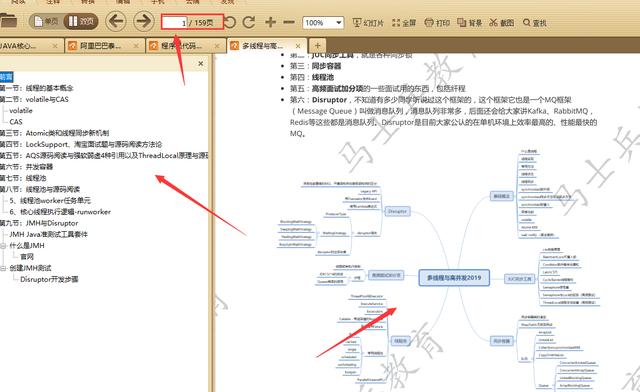640x392 pixels.
Task: Print the document 打印
Action: [x=437, y=23]
